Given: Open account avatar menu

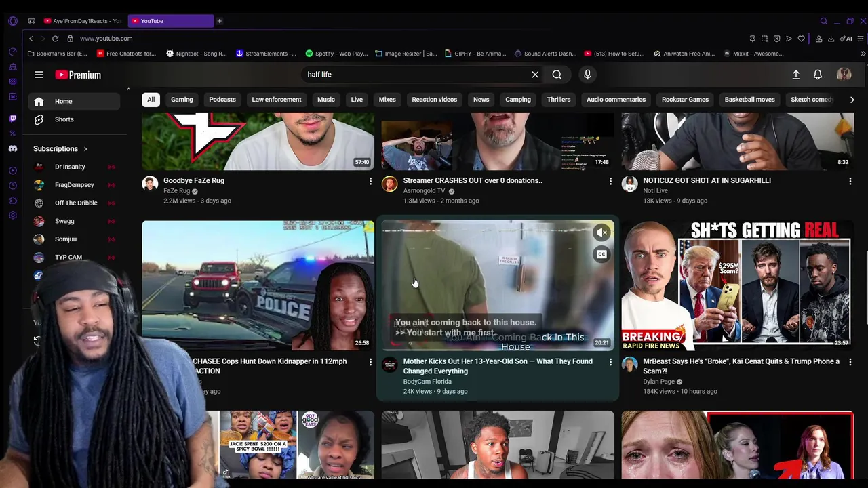Looking at the screenshot, I should (844, 75).
